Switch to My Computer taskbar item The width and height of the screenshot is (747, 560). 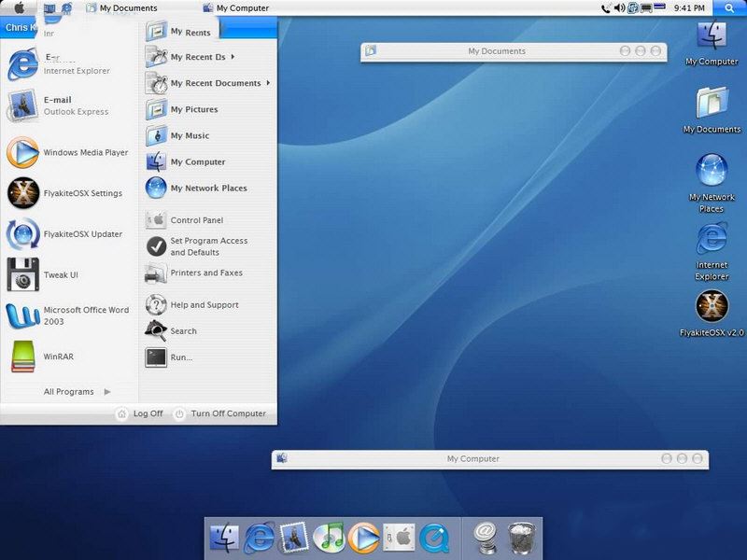tap(236, 8)
